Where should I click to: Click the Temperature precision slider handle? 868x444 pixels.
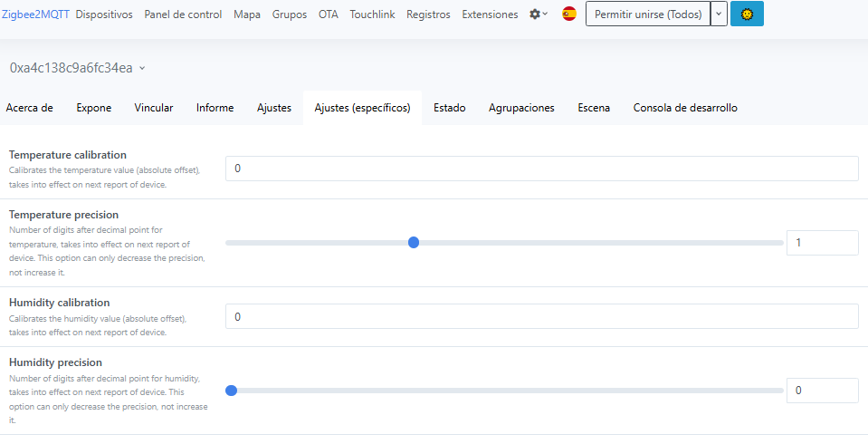pos(414,243)
